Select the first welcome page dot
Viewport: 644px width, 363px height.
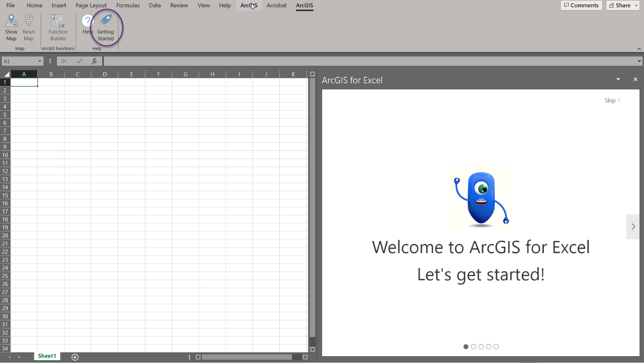pos(466,346)
